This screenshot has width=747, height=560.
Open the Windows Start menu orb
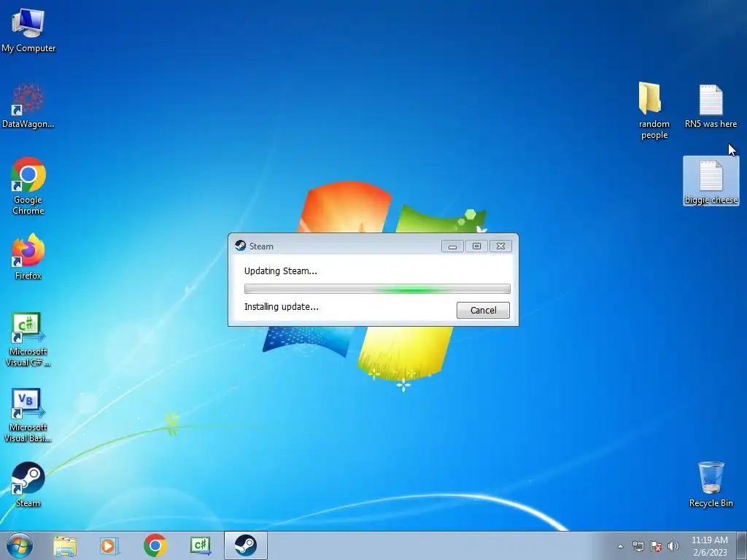20,545
